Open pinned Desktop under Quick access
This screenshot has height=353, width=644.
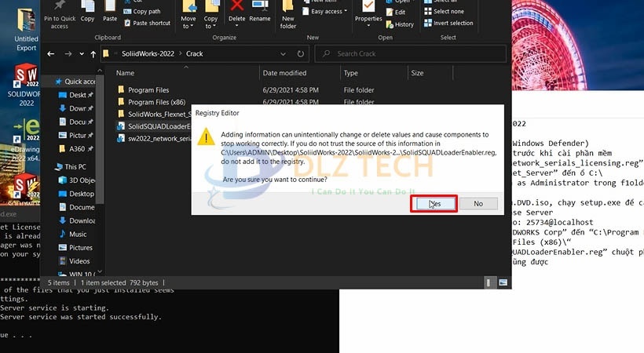pyautogui.click(x=76, y=95)
